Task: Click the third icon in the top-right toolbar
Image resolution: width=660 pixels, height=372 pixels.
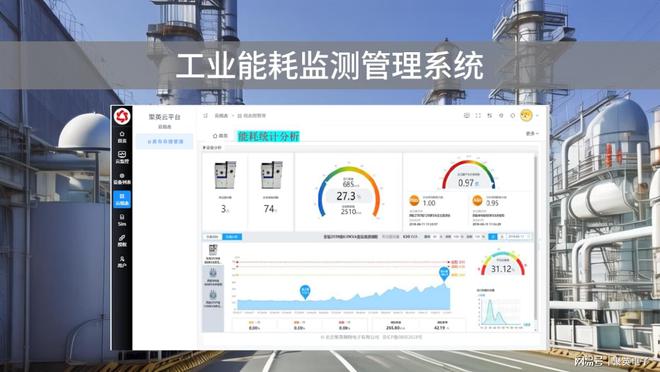Action: click(490, 115)
